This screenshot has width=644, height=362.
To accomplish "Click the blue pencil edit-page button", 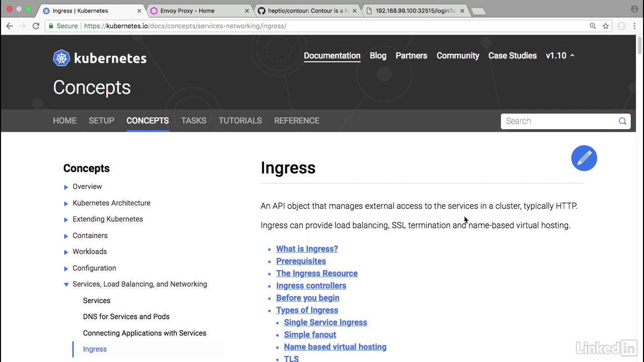I will tap(584, 158).
